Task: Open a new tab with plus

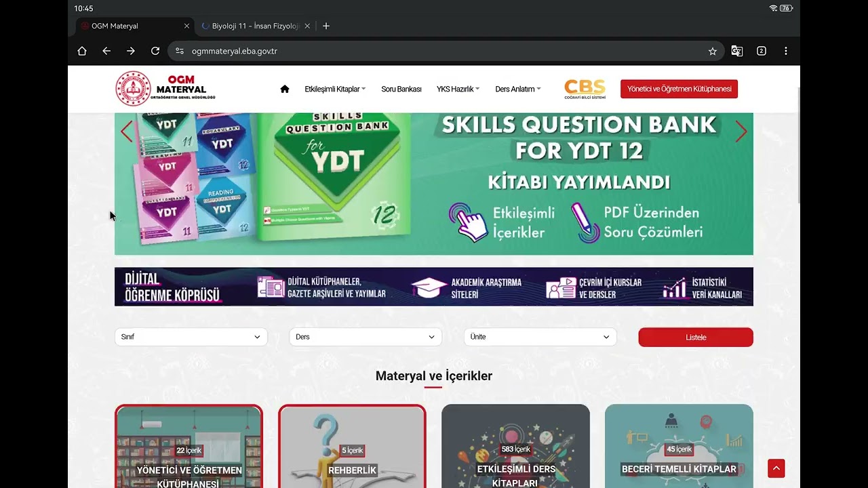Action: click(326, 26)
